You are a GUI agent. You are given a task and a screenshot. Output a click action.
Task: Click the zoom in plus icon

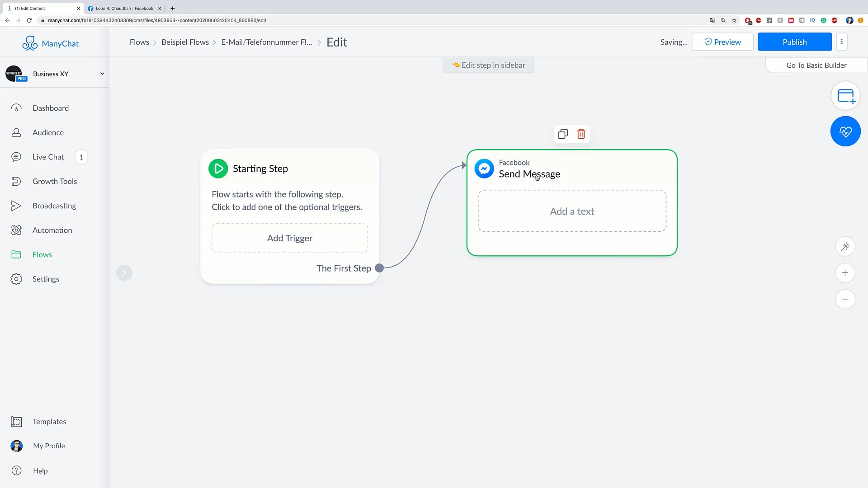coord(845,272)
